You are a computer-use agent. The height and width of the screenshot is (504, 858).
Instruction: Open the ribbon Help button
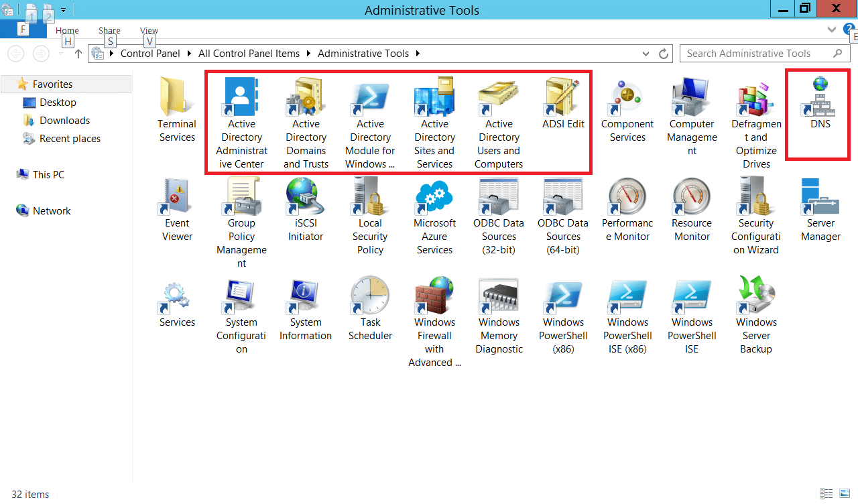(849, 29)
